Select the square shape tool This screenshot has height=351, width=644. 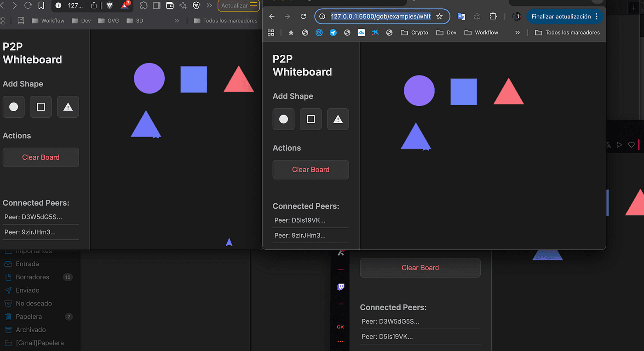(310, 119)
